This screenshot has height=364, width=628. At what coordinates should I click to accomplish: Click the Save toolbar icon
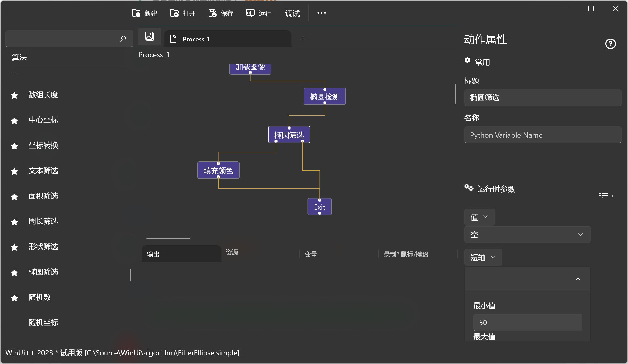pos(212,13)
